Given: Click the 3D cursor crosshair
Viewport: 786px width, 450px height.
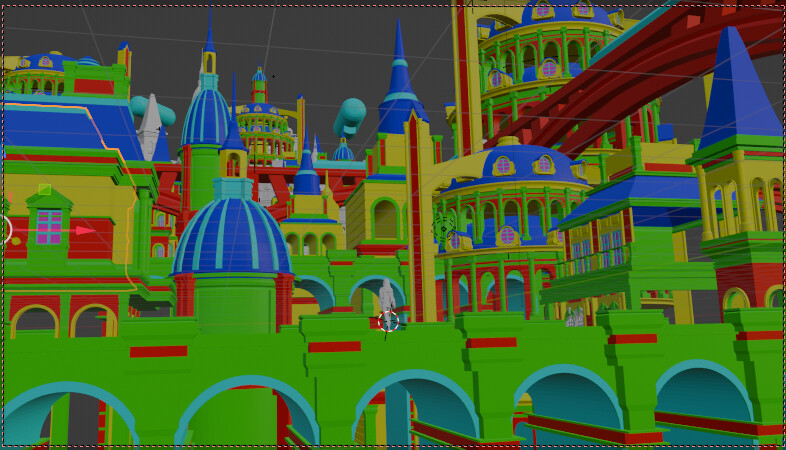Looking at the screenshot, I should click(389, 320).
